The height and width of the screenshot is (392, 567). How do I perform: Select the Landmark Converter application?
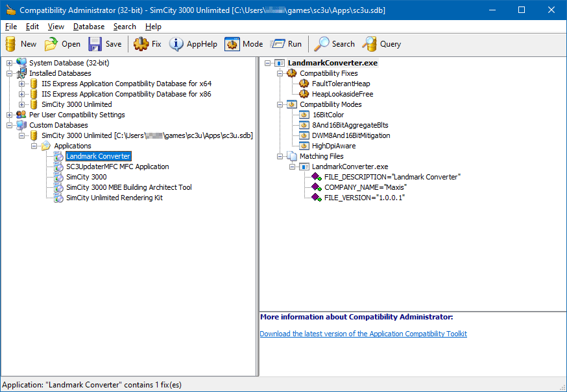pos(99,156)
